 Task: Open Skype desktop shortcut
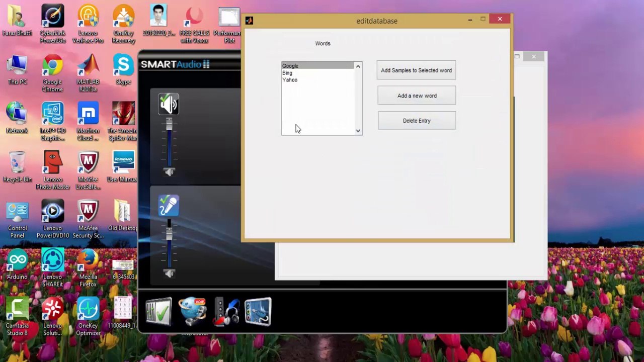pyautogui.click(x=123, y=69)
